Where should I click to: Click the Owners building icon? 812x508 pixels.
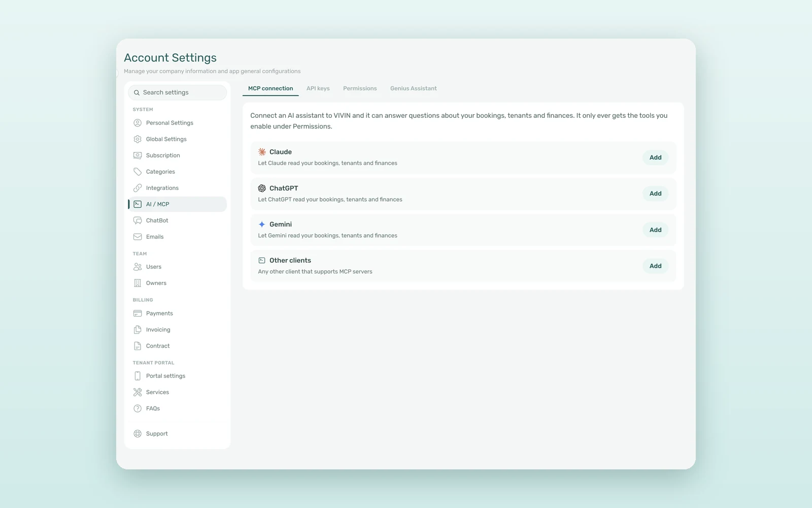click(138, 283)
